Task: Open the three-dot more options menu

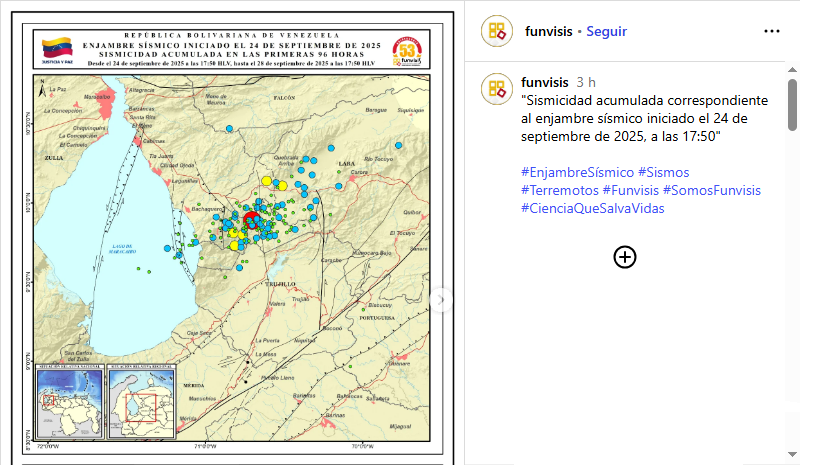Action: point(771,31)
